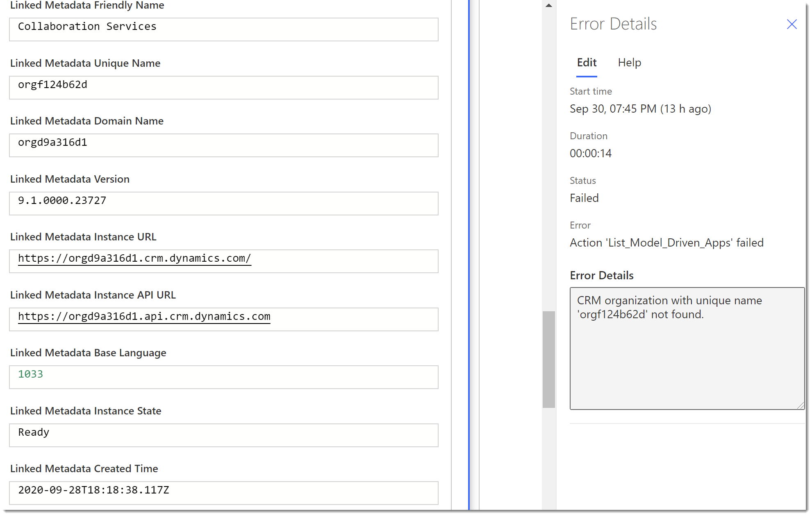Click the failed status label
Viewport: 812px width, 516px height.
click(584, 198)
